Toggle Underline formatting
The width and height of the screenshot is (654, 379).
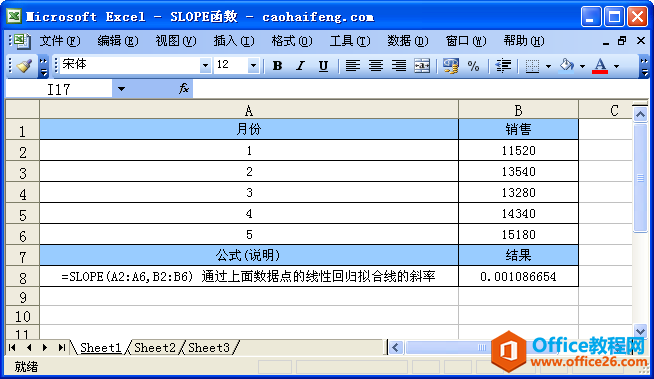pyautogui.click(x=323, y=65)
